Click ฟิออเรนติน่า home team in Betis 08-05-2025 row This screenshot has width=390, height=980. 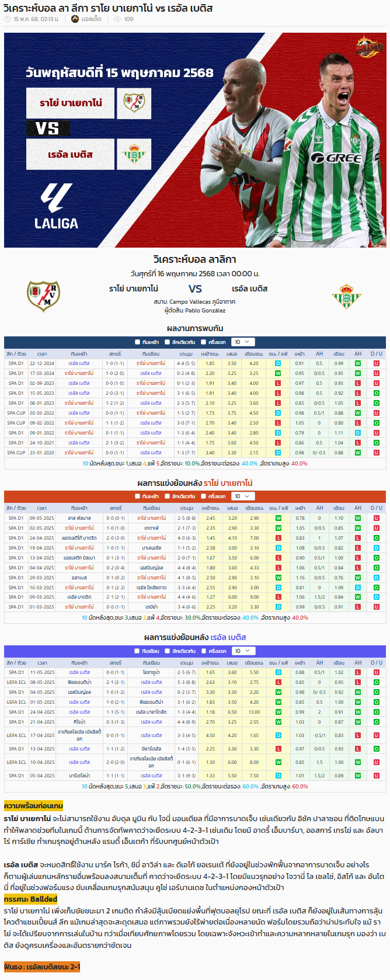pos(79,682)
